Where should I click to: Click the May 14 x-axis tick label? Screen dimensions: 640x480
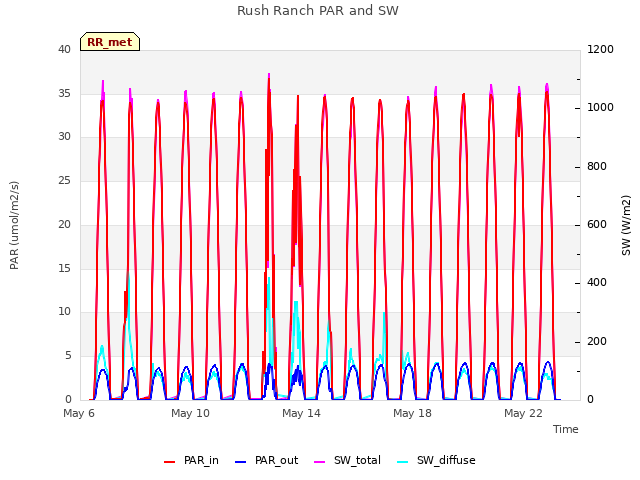[x=301, y=413]
